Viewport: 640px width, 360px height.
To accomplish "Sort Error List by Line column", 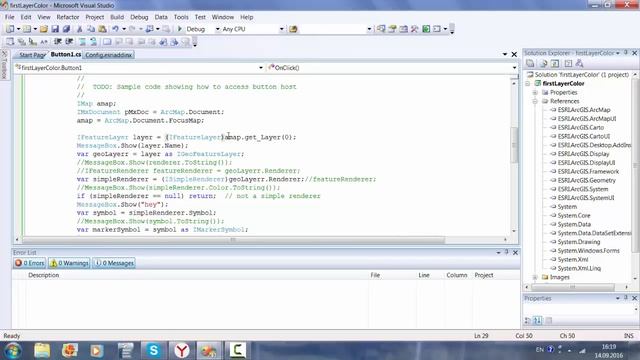I will pos(424,275).
